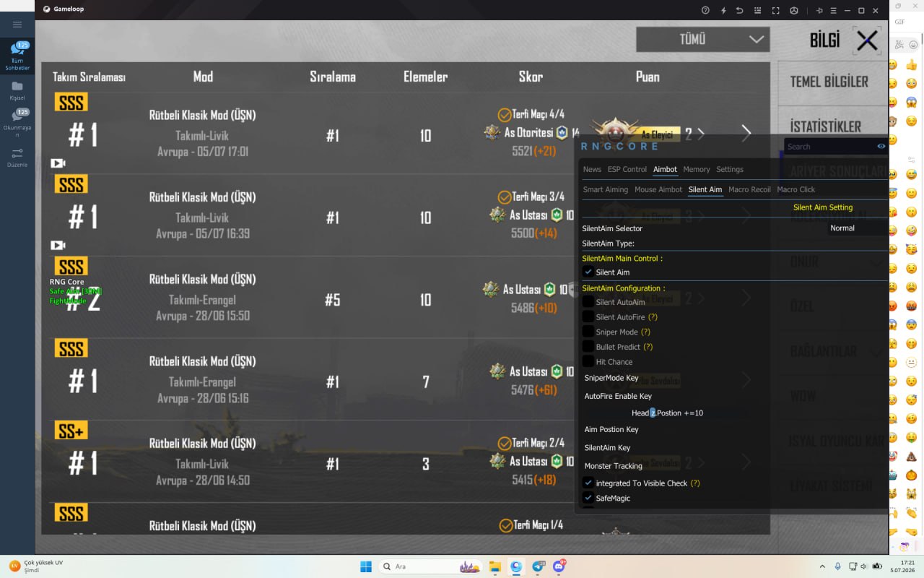The image size is (924, 578).
Task: Open the Gameloop help icon
Action: tap(705, 10)
